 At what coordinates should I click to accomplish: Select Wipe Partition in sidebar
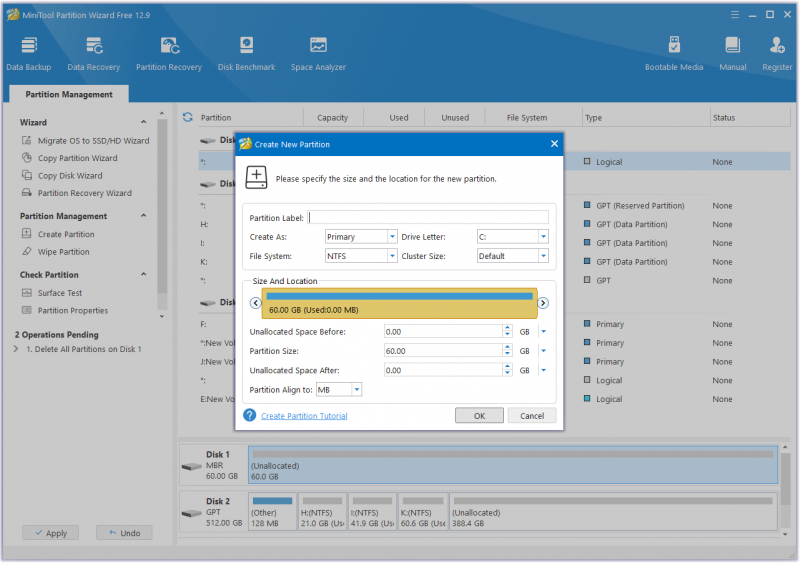coord(55,252)
